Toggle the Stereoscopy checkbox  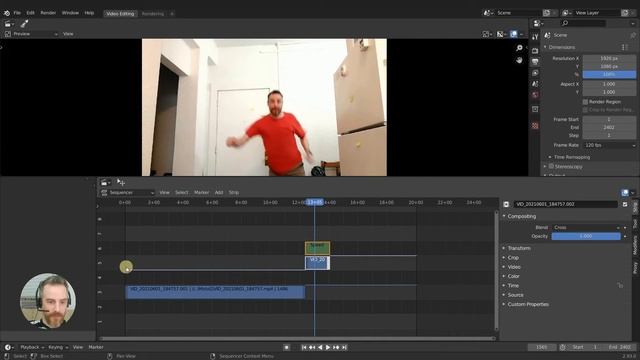pos(551,166)
